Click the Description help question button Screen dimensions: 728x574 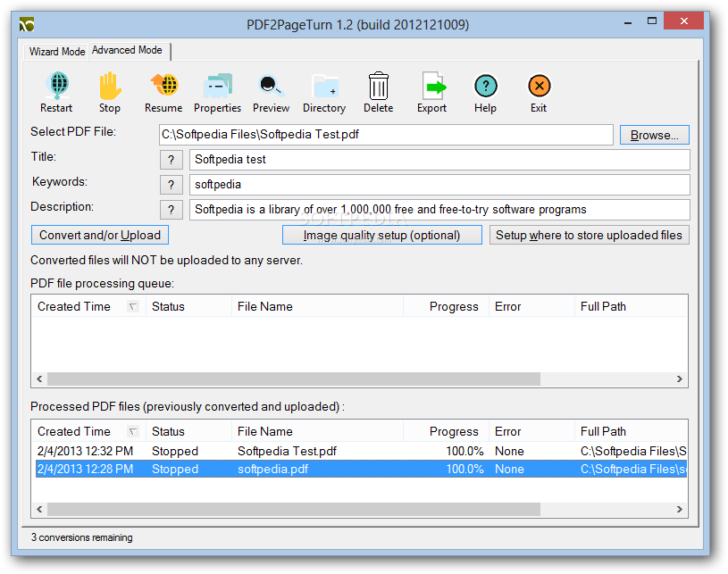171,210
